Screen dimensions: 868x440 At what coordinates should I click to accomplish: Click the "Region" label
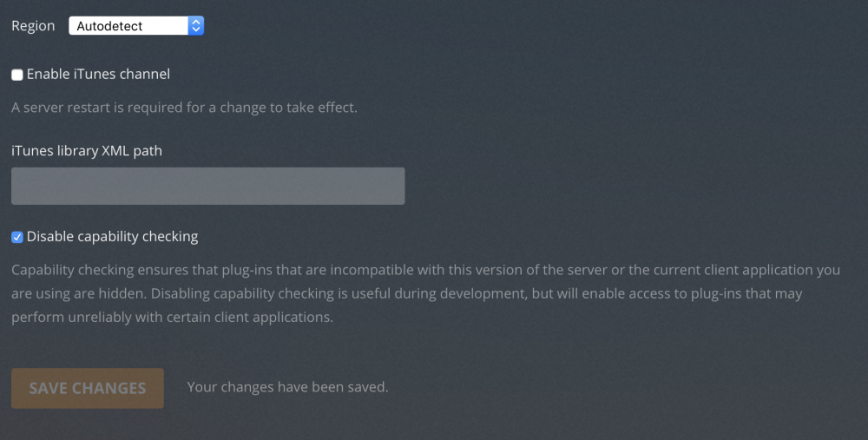[x=33, y=26]
